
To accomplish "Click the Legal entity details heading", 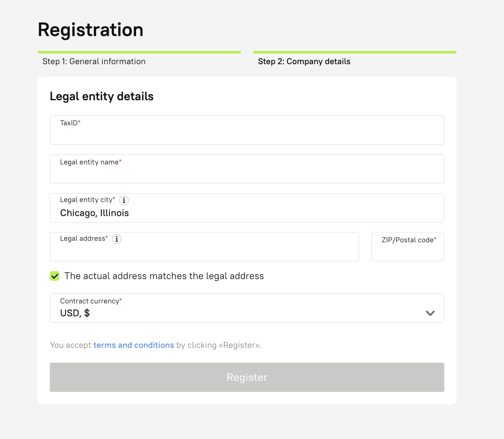I will click(x=101, y=96).
